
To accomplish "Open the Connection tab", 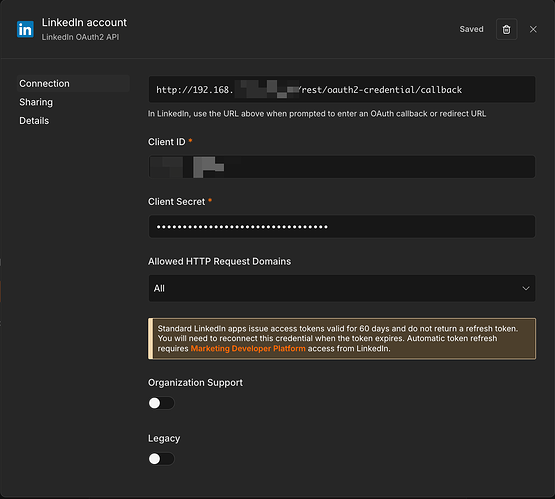I will [73, 84].
